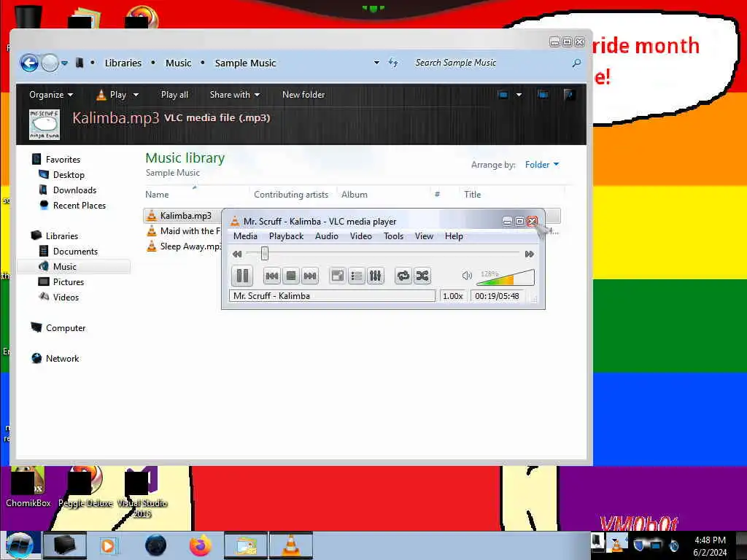Click New folder button
This screenshot has width=747, height=560.
(x=303, y=95)
